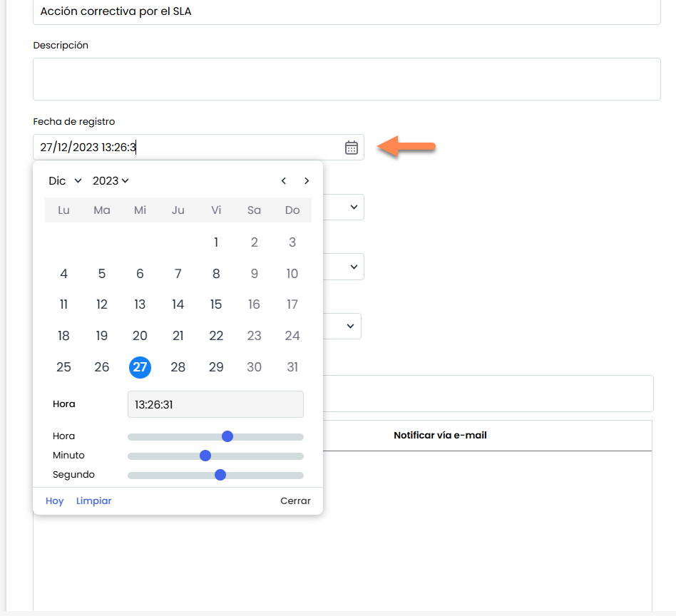Click Limpiar to clear the date
Image resolution: width=676 pixels, height=616 pixels.
point(94,501)
